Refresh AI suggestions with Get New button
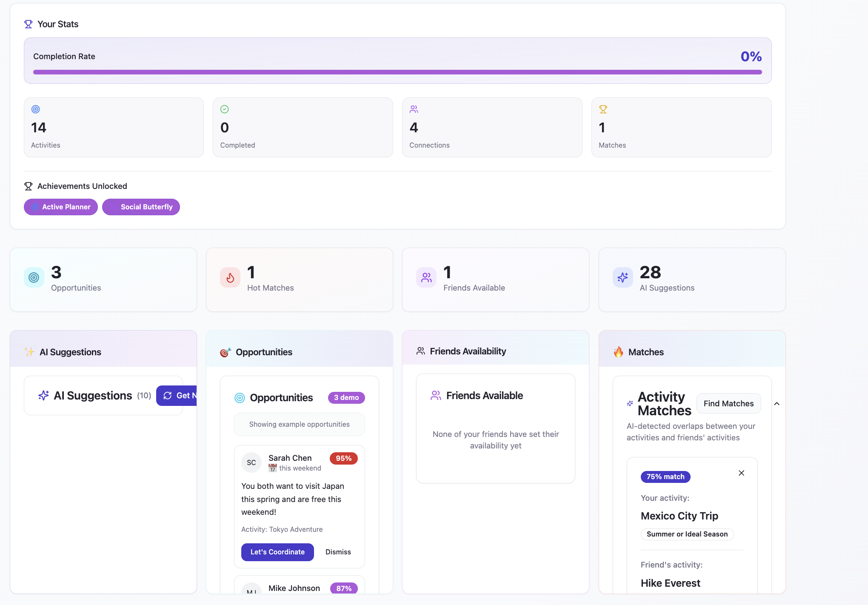 click(x=177, y=396)
